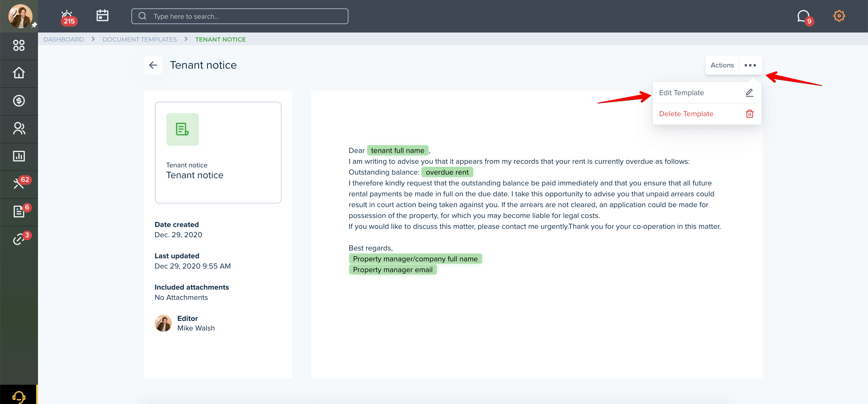This screenshot has width=868, height=404.
Task: Click the 'Included attachments' label
Action: [x=192, y=287]
